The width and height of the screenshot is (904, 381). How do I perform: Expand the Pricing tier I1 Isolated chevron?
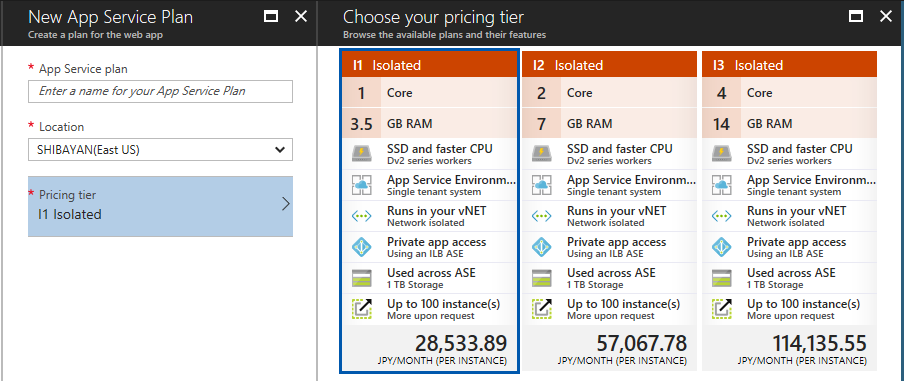285,204
